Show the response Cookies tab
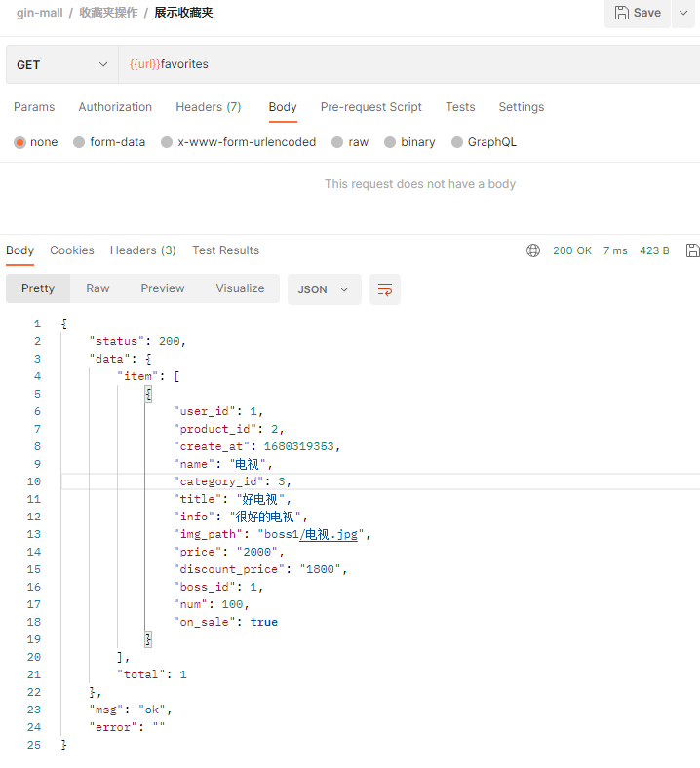Image resolution: width=700 pixels, height=768 pixels. (72, 250)
